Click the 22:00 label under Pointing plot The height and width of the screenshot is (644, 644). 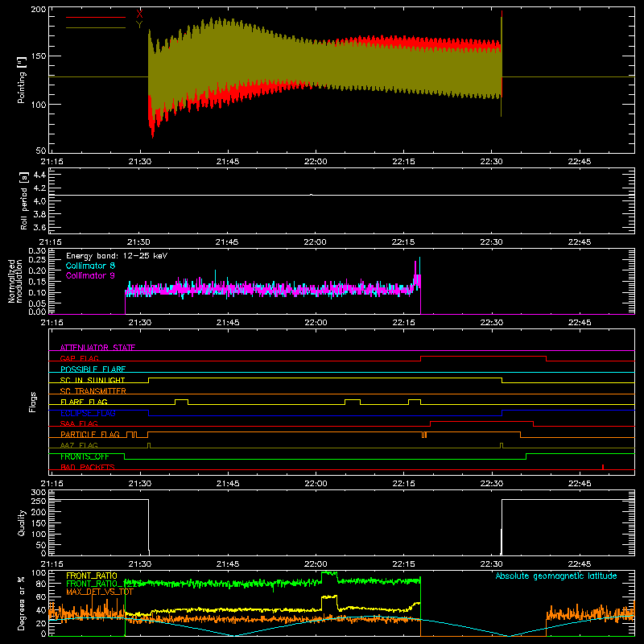click(x=316, y=162)
